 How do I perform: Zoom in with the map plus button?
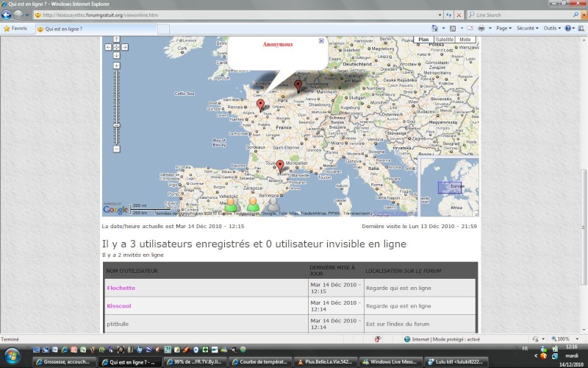click(117, 66)
